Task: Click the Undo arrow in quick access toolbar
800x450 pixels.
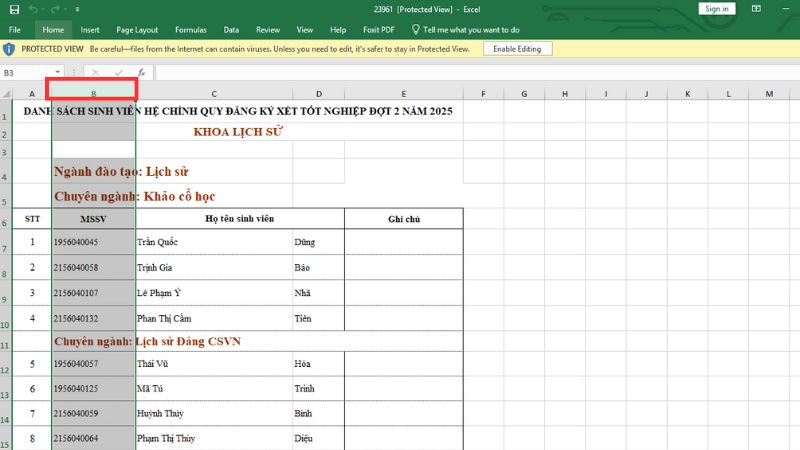Action: click(x=34, y=9)
